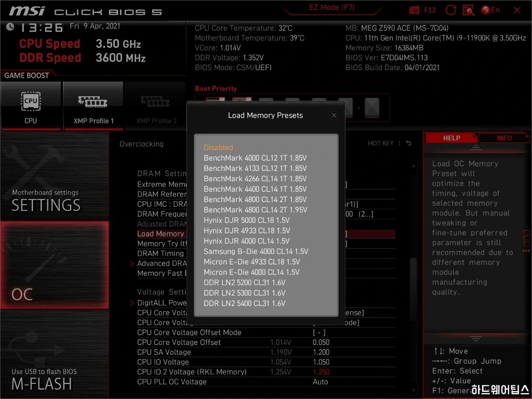This screenshot has height=399, width=532.
Task: Enable XMP Profile 2
Action: coord(156,106)
